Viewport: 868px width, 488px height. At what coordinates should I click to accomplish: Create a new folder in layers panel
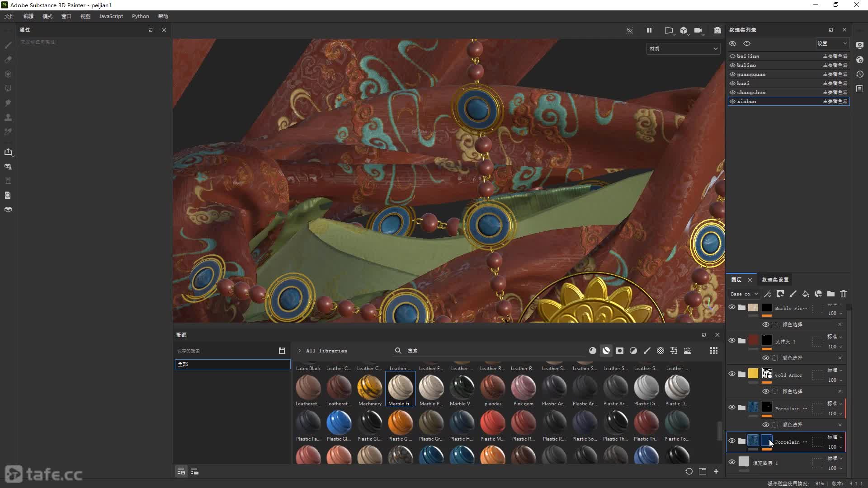831,294
